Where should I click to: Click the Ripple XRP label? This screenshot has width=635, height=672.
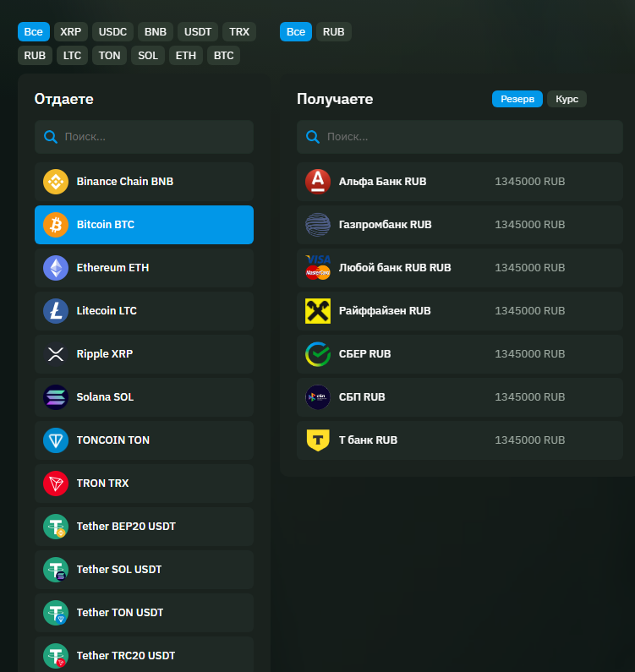click(x=105, y=354)
